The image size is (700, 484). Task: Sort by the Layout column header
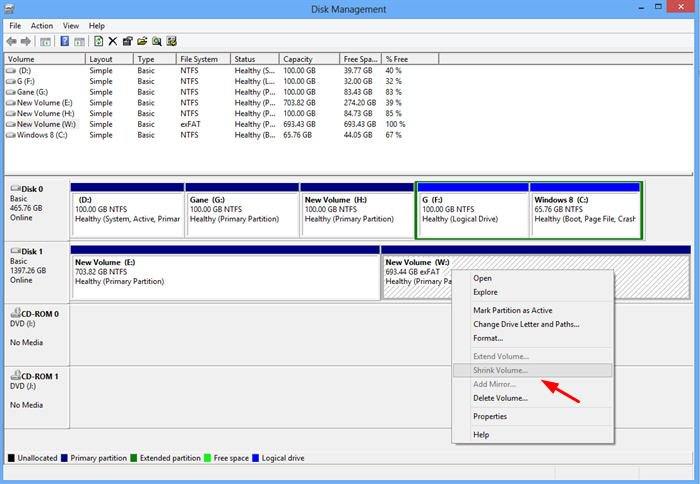109,59
